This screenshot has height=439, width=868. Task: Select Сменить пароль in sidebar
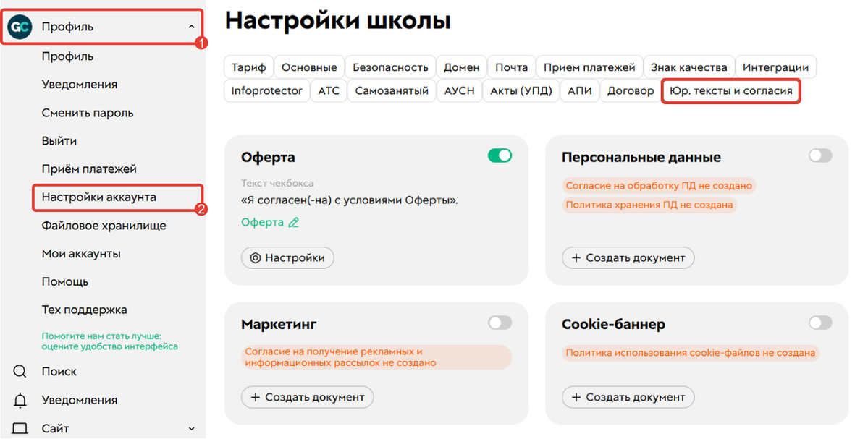click(88, 113)
